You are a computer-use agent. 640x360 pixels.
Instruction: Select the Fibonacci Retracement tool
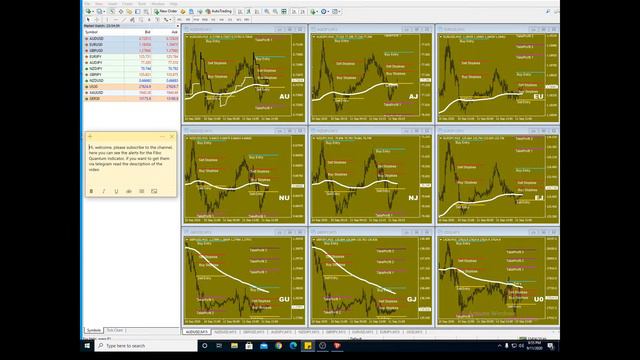click(141, 19)
